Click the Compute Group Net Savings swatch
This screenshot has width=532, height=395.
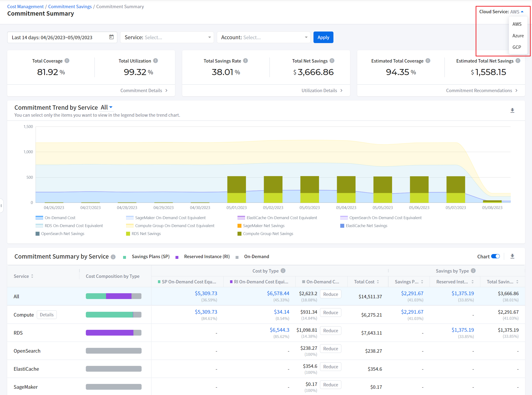(239, 234)
